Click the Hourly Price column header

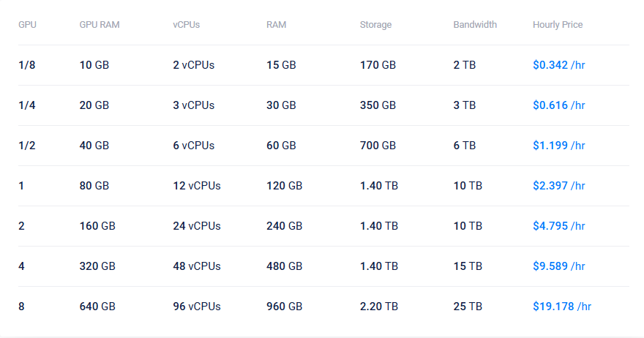point(558,25)
